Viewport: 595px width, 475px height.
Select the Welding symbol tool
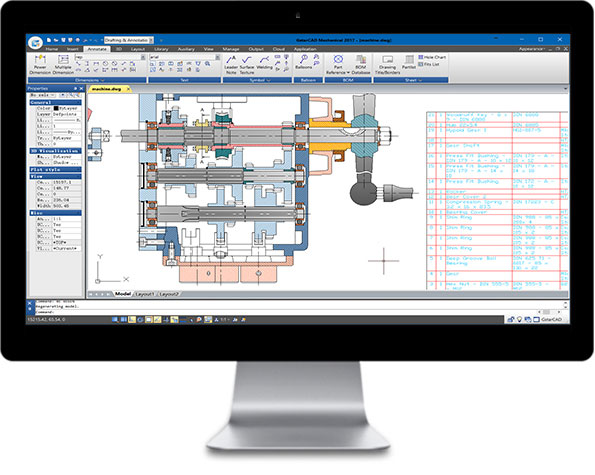pyautogui.click(x=264, y=63)
